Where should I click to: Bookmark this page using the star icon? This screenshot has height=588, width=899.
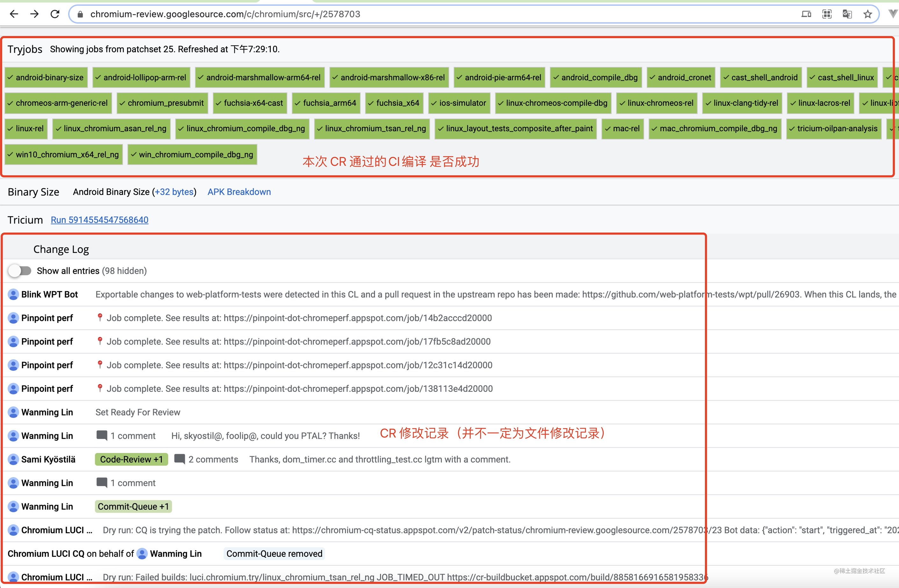867,14
